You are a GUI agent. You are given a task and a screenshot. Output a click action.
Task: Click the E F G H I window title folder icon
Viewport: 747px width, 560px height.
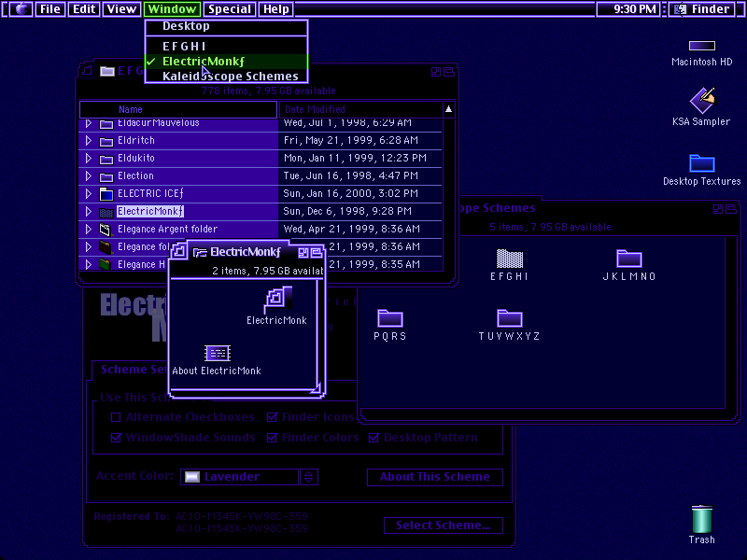tap(107, 72)
